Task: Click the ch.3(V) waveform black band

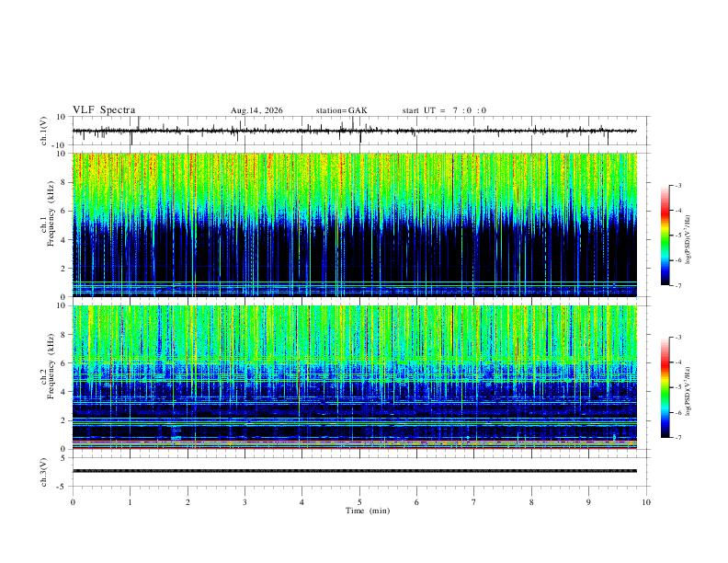Action: coord(354,471)
